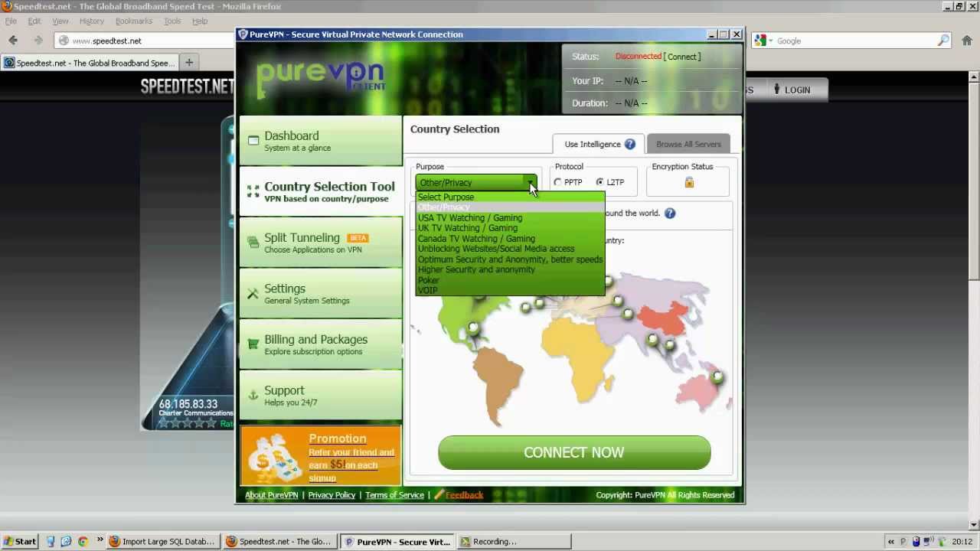Choose Unblocking Websites/Social Media access option
Screen dimensions: 980x551
pyautogui.click(x=496, y=249)
